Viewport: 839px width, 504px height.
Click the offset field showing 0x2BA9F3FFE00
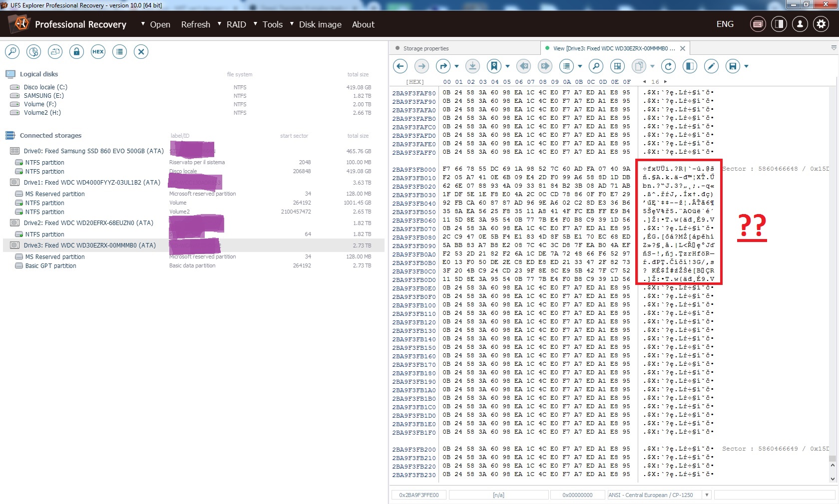click(x=419, y=495)
